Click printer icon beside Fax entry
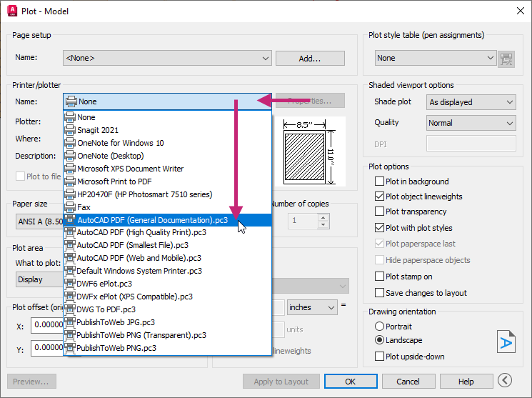Image resolution: width=532 pixels, height=398 pixels. (x=70, y=207)
